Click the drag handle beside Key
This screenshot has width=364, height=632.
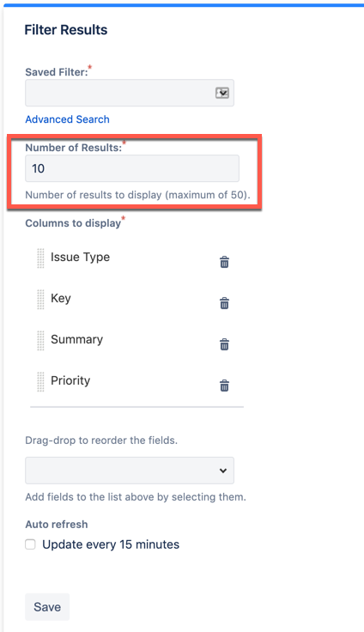[x=40, y=300]
